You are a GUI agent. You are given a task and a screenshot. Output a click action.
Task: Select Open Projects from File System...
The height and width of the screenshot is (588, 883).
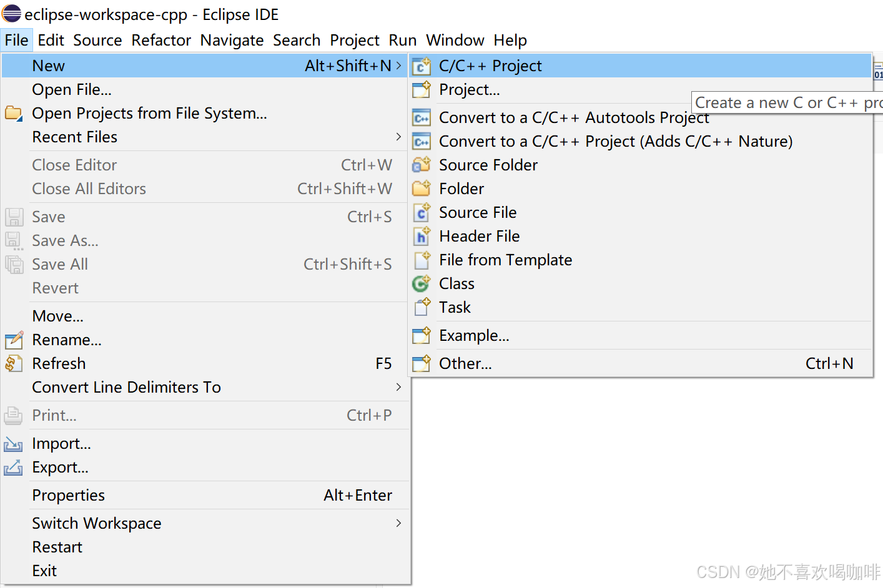pos(205,113)
